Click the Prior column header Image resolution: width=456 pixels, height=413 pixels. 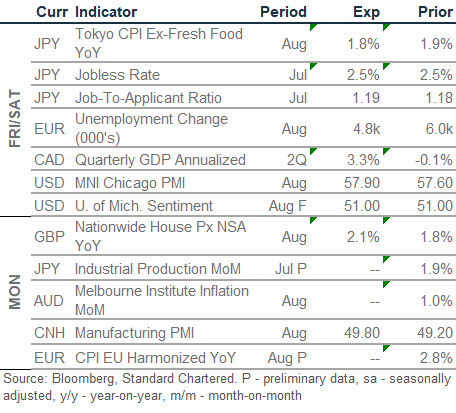tap(435, 12)
